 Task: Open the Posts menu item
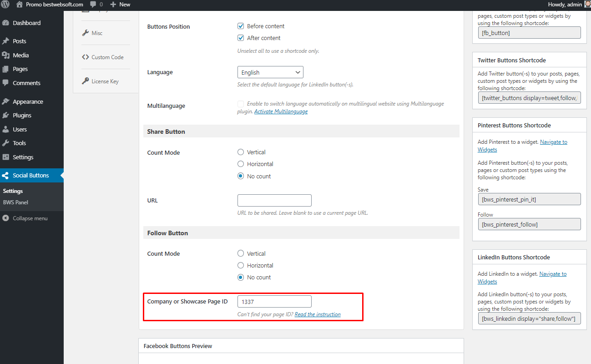pos(32,41)
